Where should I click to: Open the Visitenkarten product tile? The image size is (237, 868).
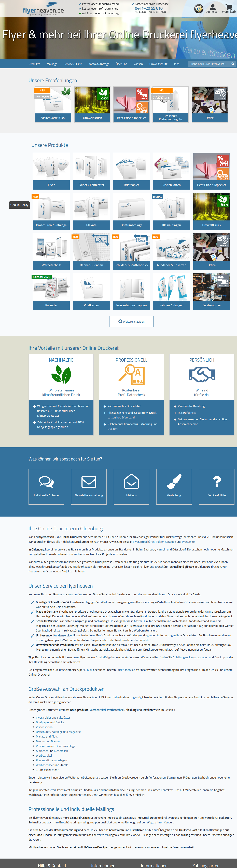coord(171,171)
